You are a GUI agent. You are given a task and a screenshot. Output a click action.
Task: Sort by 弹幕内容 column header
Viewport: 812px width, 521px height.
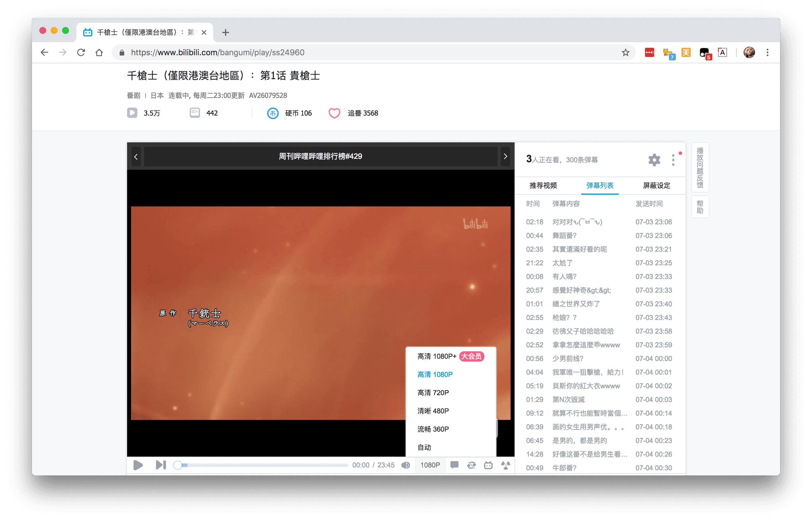tap(566, 204)
